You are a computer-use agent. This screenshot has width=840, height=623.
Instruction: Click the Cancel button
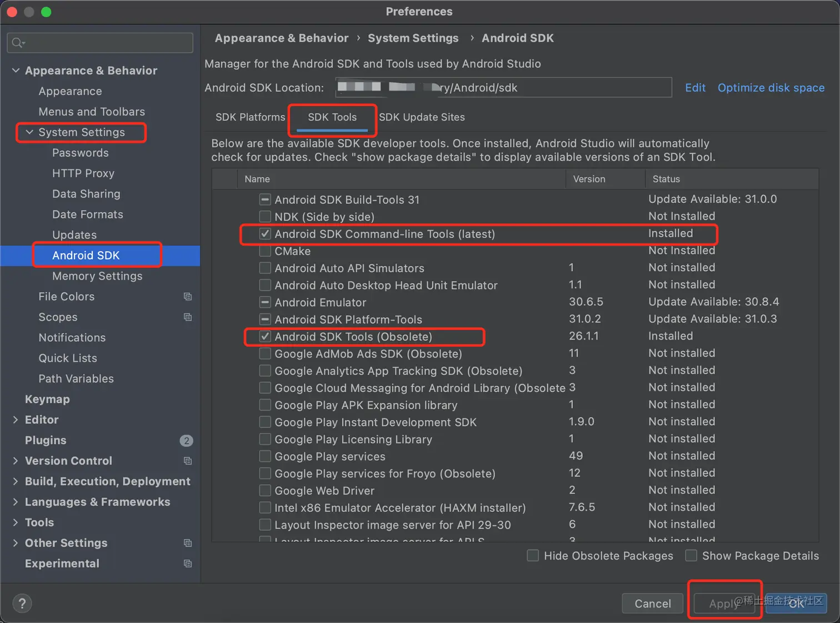tap(652, 604)
